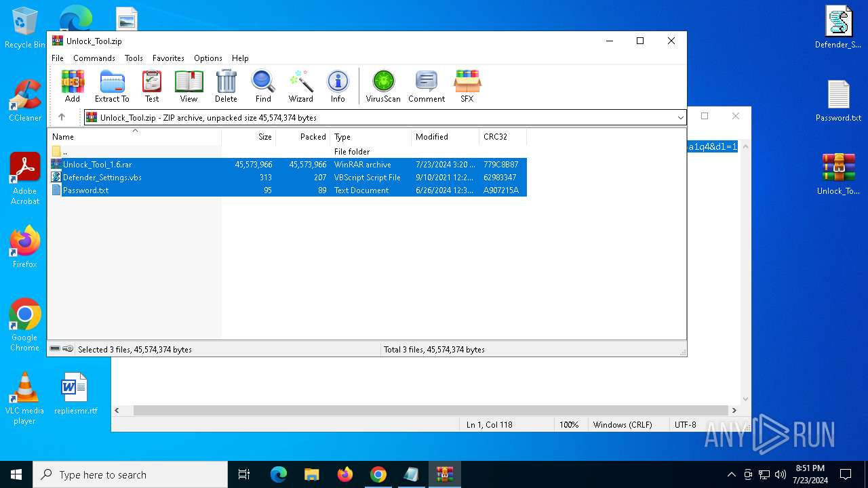The width and height of the screenshot is (868, 488).
Task: Go up one folder level
Action: [x=62, y=117]
